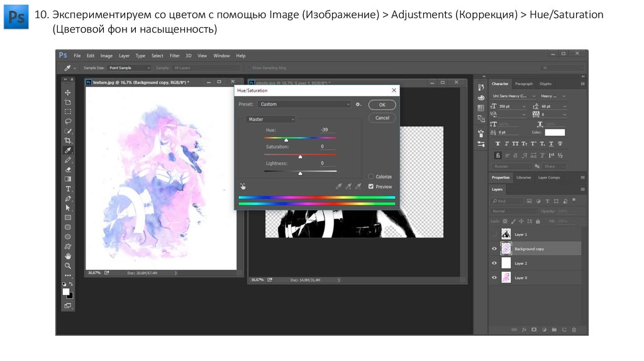The width and height of the screenshot is (644, 361).
Task: Click the faux bold text style icon
Action: (498, 144)
